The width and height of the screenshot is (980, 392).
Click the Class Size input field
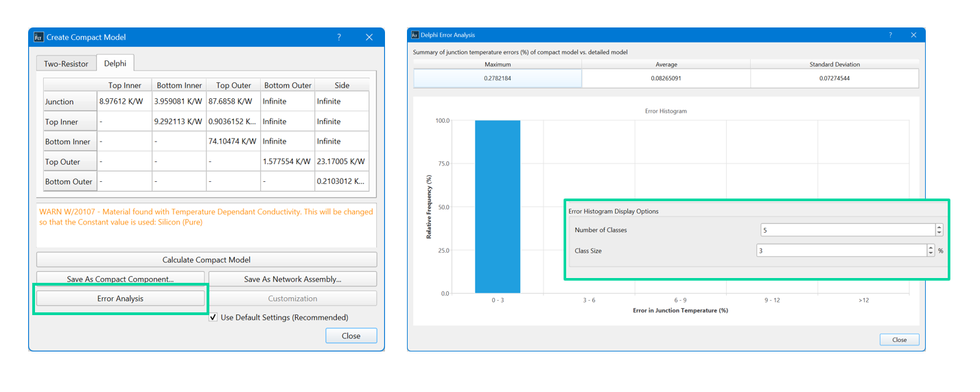click(x=841, y=251)
